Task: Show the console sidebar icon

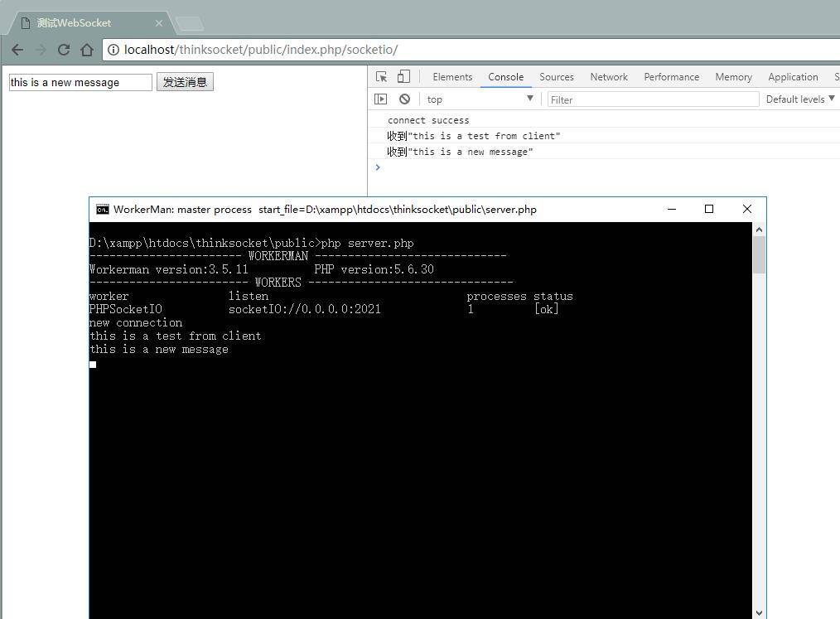Action: [380, 99]
